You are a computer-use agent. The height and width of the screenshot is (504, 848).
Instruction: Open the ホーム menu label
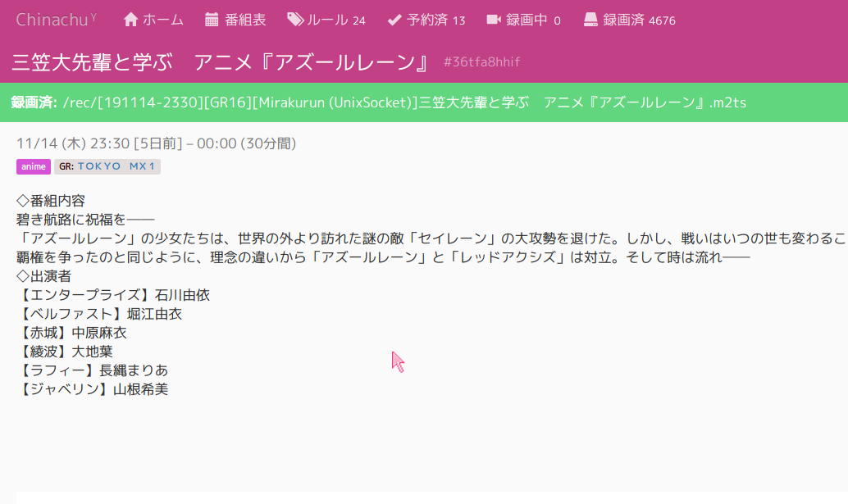tap(163, 20)
